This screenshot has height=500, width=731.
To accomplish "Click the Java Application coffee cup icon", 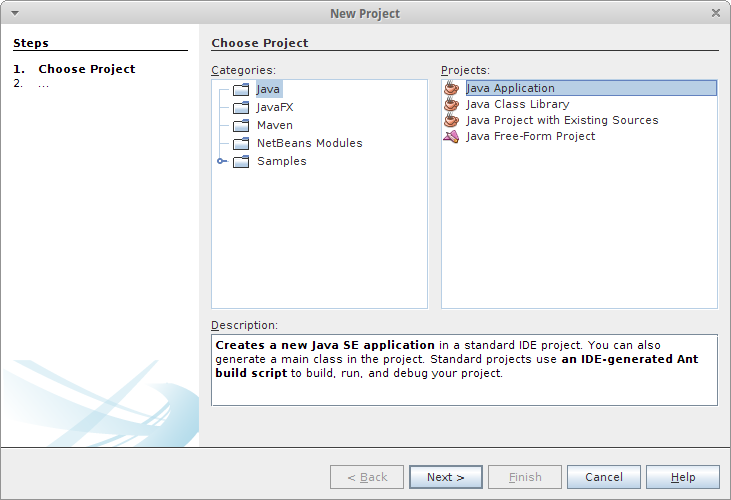I will tap(451, 88).
